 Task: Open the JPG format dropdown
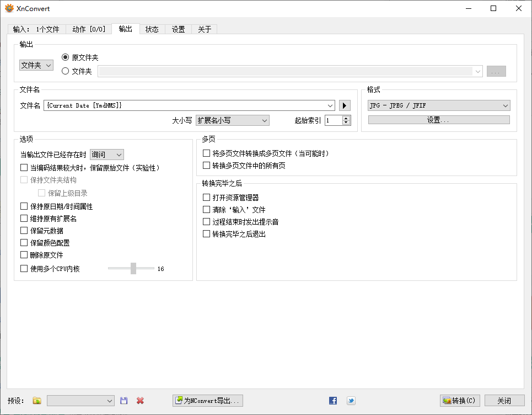pos(438,105)
